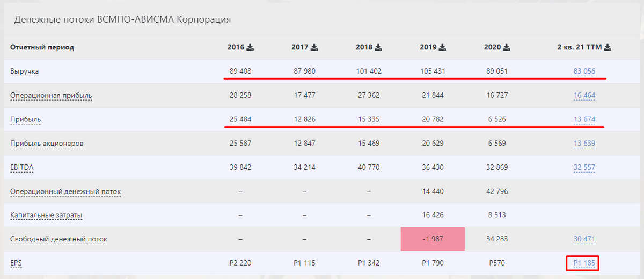Viewport: 644px width, 279px height.
Task: Download the 2020 report via its icon
Action: click(x=507, y=47)
